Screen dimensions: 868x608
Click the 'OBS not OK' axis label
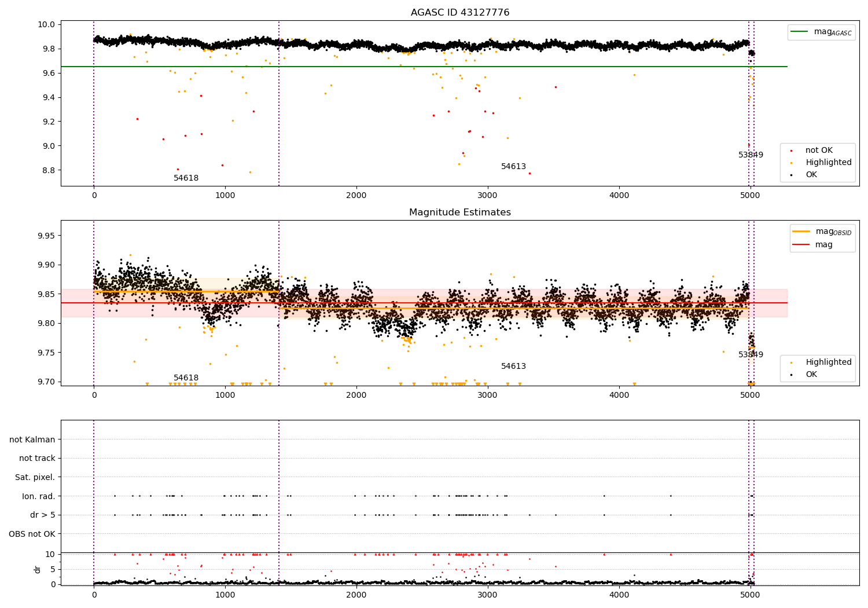pos(32,534)
